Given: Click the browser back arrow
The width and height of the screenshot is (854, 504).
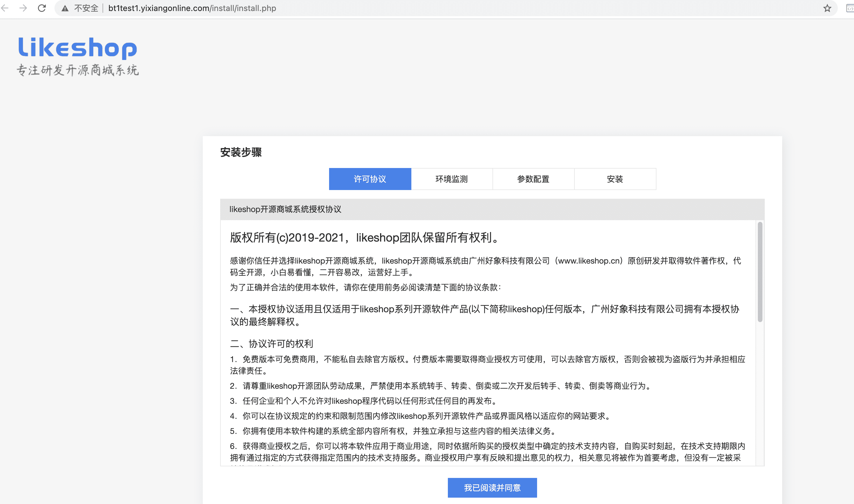Looking at the screenshot, I should coord(5,8).
